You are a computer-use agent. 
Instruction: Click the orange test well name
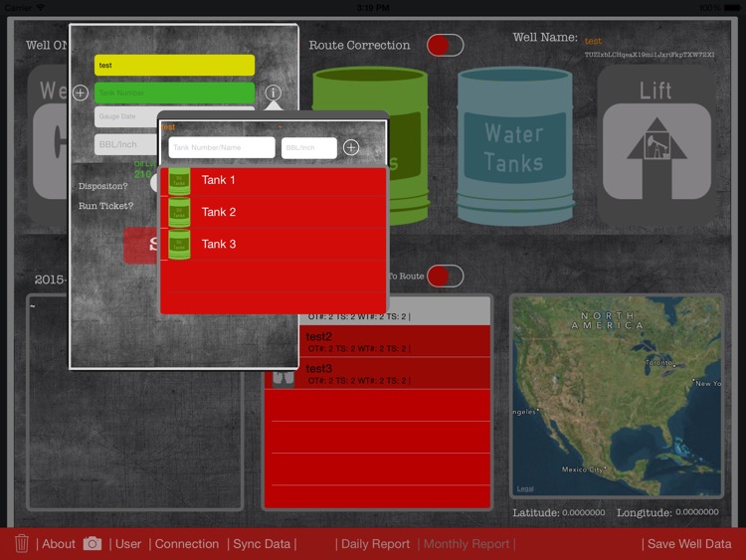pos(593,41)
